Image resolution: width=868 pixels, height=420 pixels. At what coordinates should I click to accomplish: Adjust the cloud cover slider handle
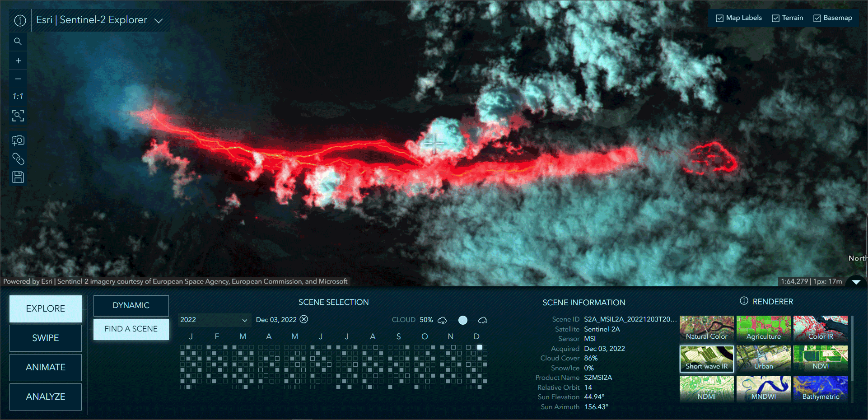pyautogui.click(x=463, y=320)
